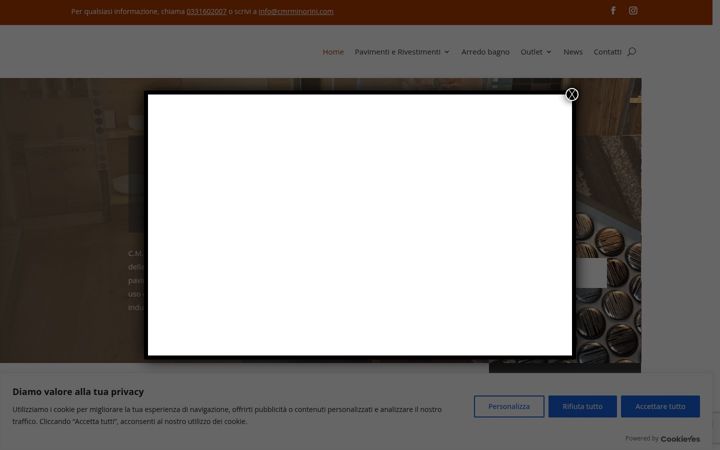Click the CookieYes powered-by logo

point(680,439)
